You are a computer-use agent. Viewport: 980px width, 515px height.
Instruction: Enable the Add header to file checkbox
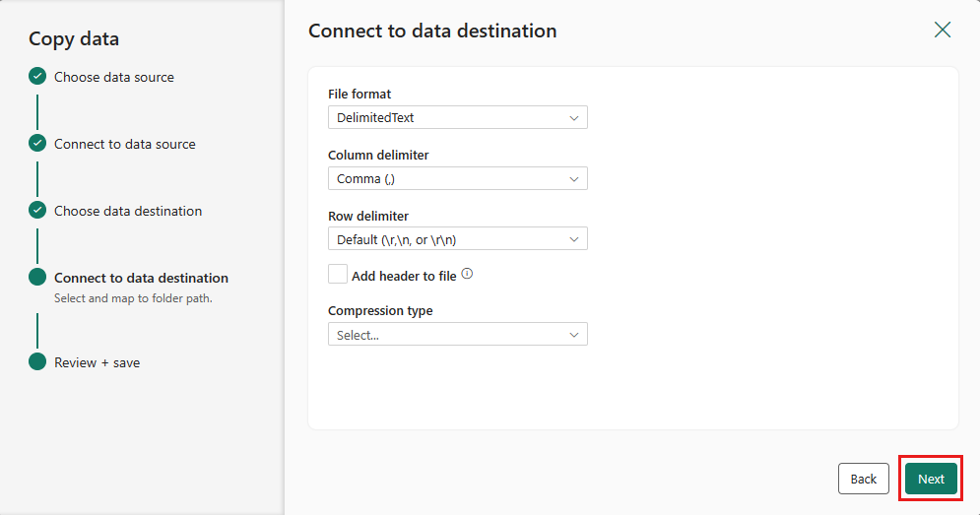(x=338, y=275)
